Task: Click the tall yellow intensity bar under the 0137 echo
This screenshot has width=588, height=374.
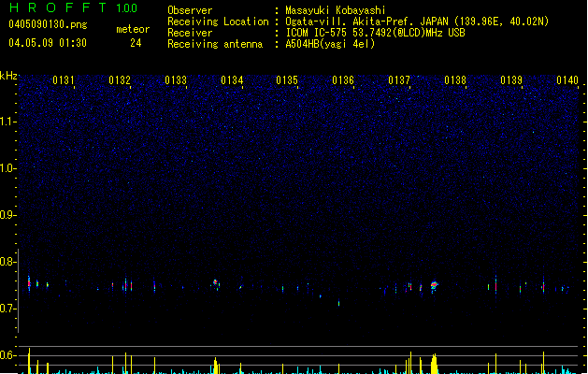Action: click(434, 364)
